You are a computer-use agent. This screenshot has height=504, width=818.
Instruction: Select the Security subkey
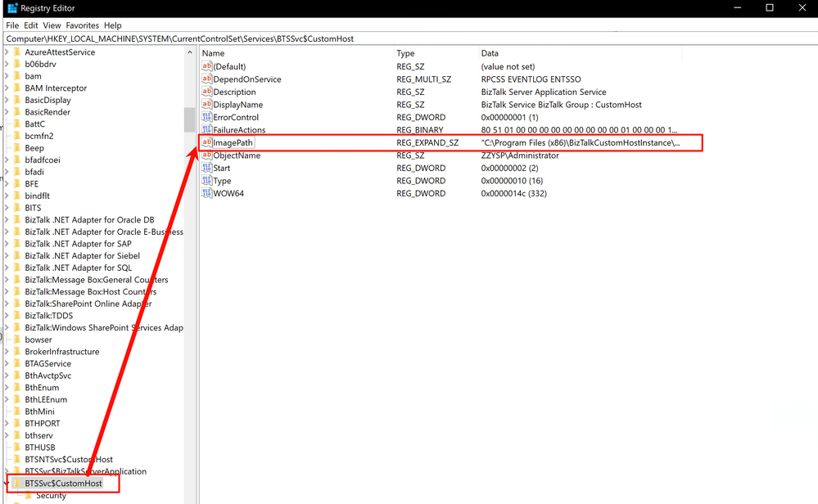51,496
